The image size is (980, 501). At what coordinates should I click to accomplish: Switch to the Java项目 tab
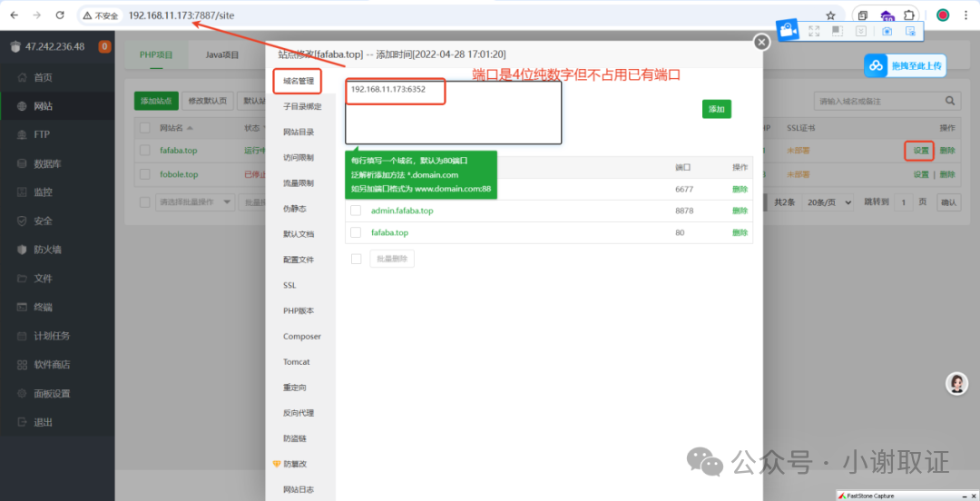click(222, 55)
